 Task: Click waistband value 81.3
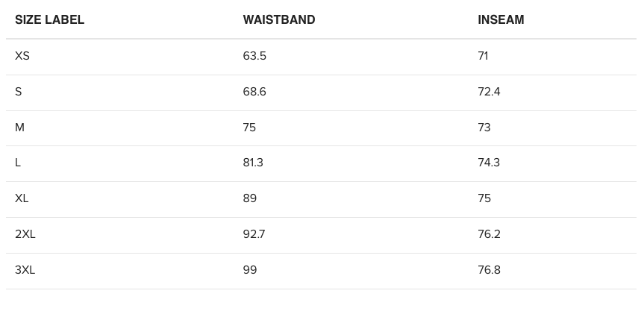(253, 163)
